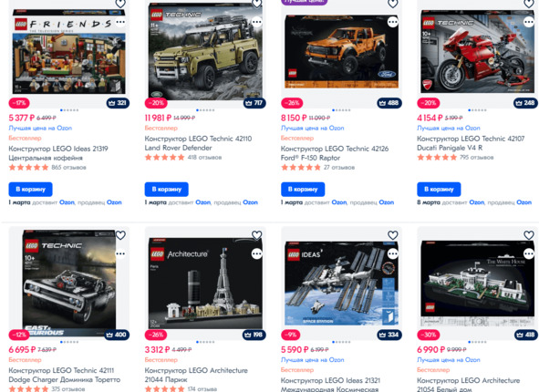Viewport: 539px width, 392px height.
Task: Open the Ford F-150 Raptor product image
Action: click(342, 52)
